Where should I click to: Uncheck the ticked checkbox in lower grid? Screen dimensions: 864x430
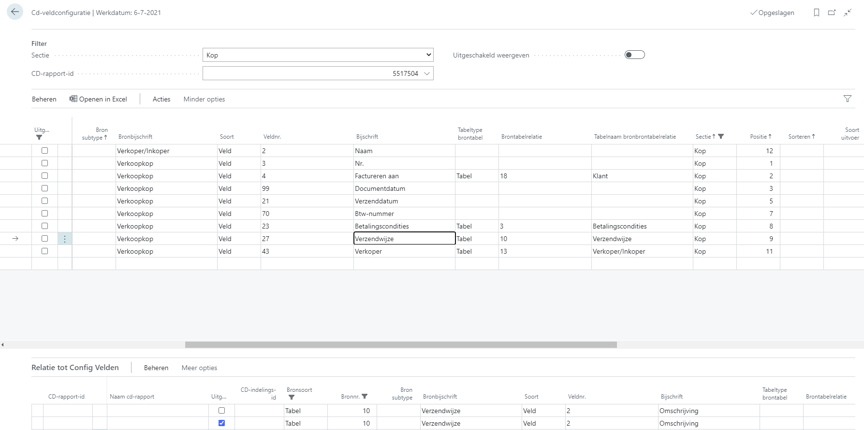pos(222,423)
